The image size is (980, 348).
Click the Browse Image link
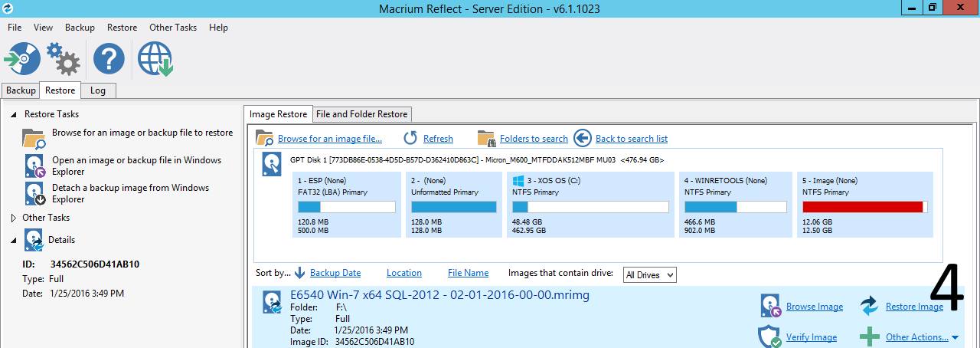(815, 307)
